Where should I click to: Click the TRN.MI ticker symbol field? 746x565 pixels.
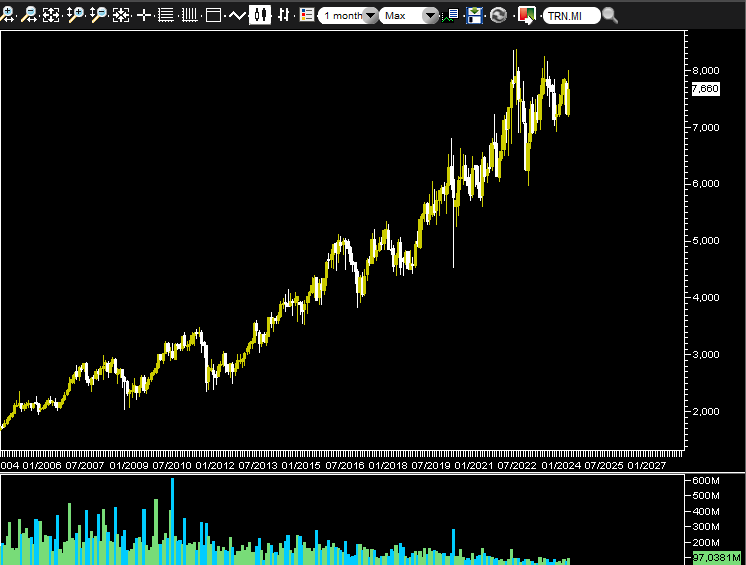click(x=571, y=16)
